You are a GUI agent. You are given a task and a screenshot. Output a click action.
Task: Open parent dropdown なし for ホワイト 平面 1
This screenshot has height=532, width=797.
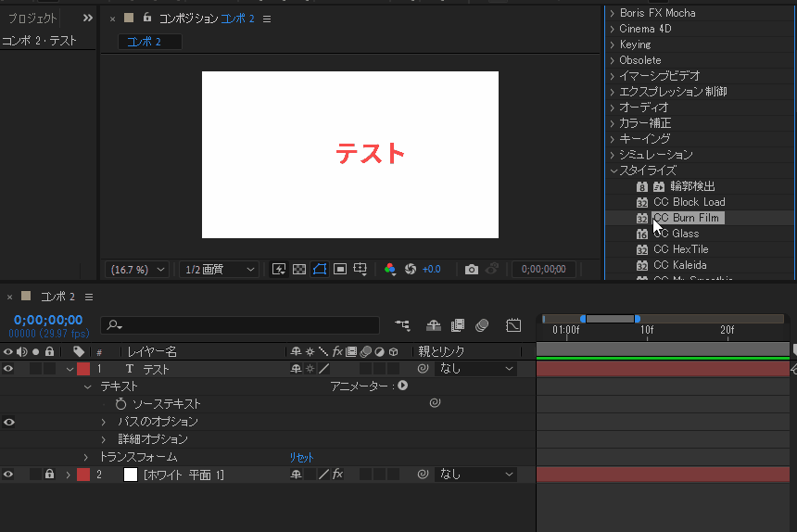475,475
